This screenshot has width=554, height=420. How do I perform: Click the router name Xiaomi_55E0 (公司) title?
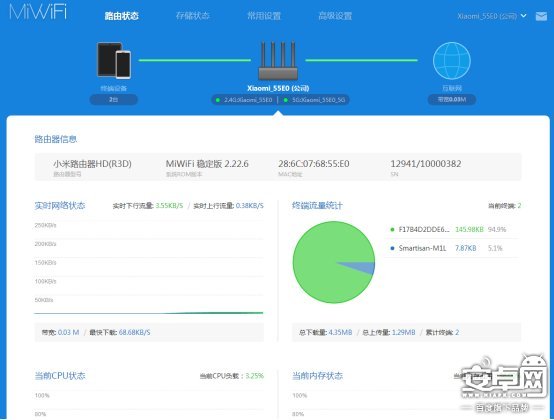pyautogui.click(x=278, y=88)
